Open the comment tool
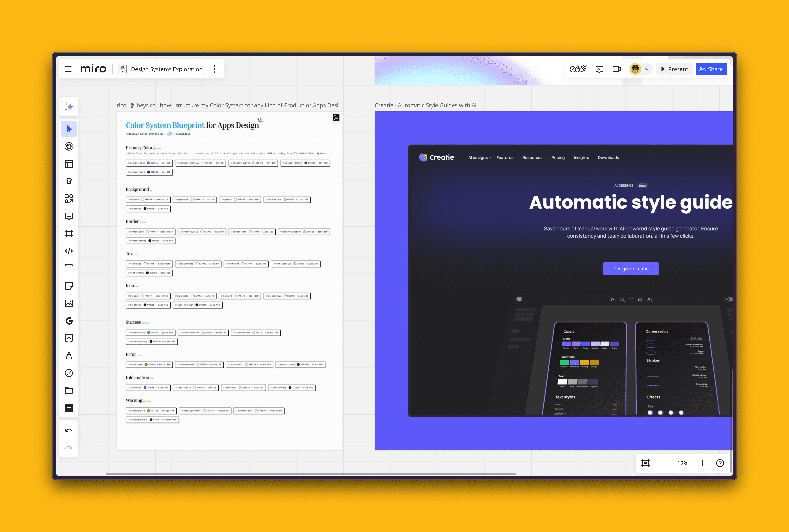 [69, 216]
